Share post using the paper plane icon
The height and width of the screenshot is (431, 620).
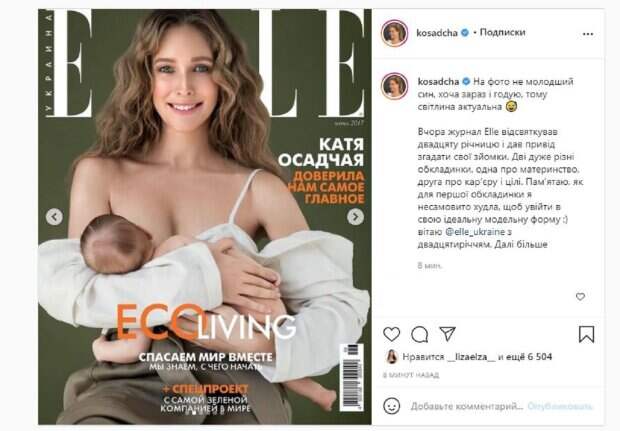[448, 334]
